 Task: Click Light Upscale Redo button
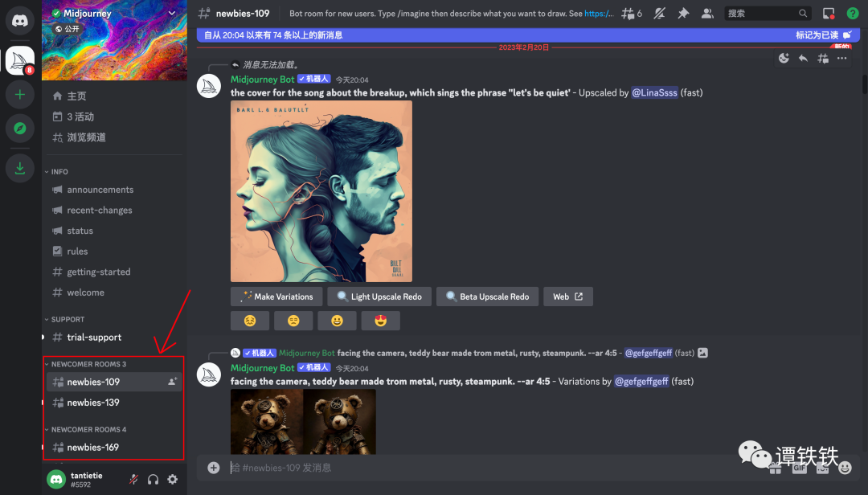[379, 297]
